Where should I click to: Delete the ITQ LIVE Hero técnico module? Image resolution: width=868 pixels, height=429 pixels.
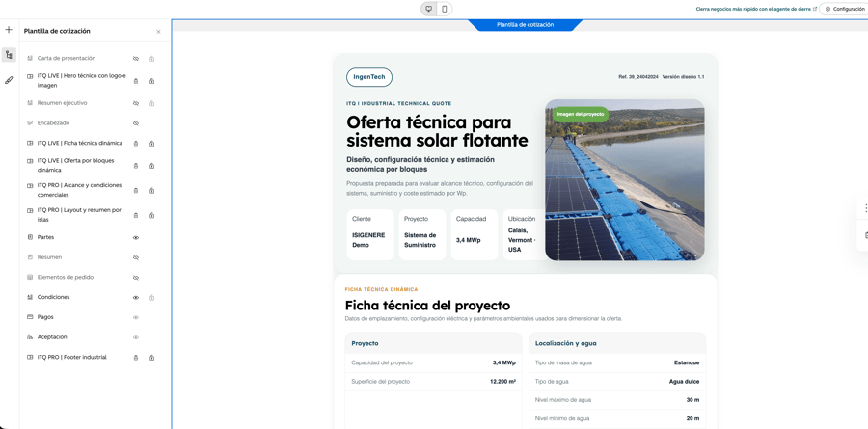point(136,81)
